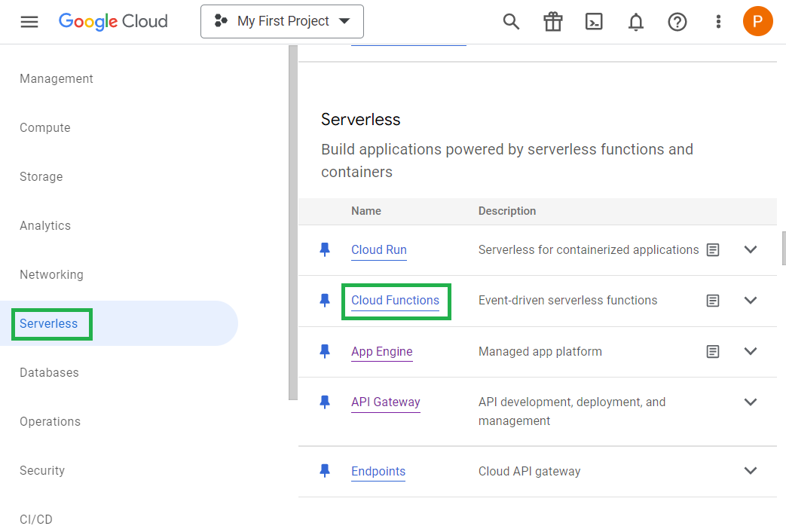Image resolution: width=786 pixels, height=532 pixels.
Task: Click 'Serverless for containerized applications' description
Action: (x=589, y=249)
